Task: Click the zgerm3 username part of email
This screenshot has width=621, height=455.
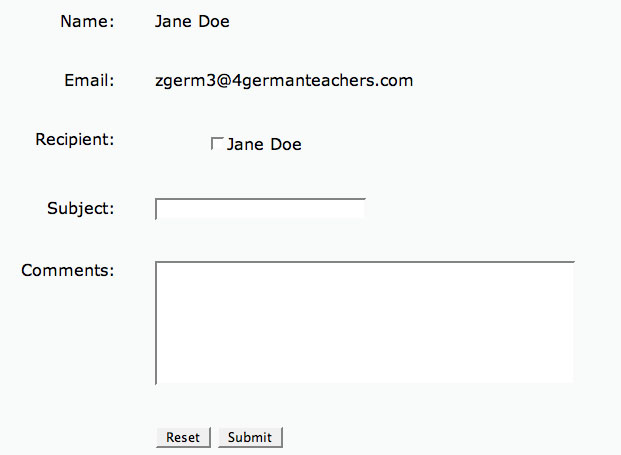Action: [185, 81]
